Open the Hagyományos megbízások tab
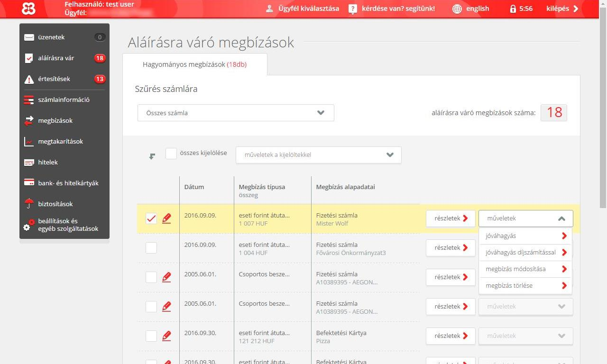The image size is (607, 364). (194, 64)
